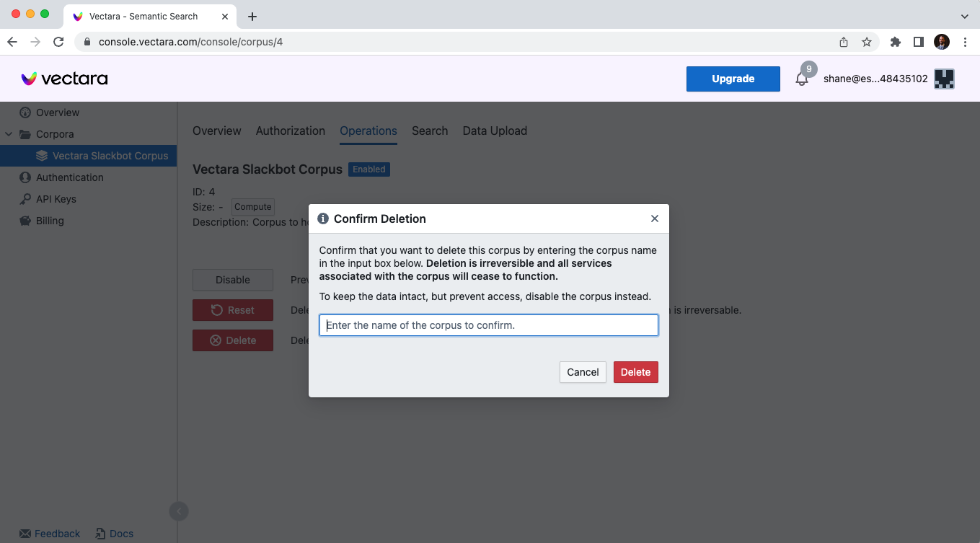Cancel the corpus deletion
The image size is (980, 543).
click(583, 372)
